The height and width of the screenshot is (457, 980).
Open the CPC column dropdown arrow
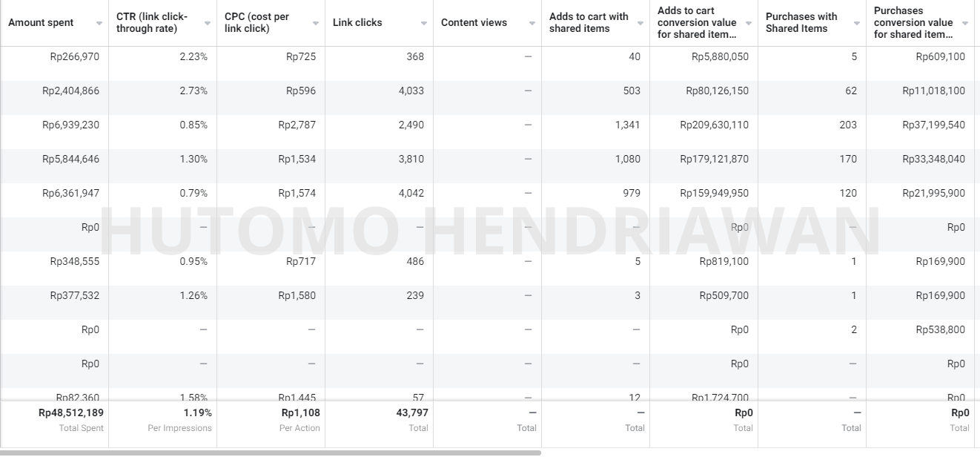tap(316, 23)
